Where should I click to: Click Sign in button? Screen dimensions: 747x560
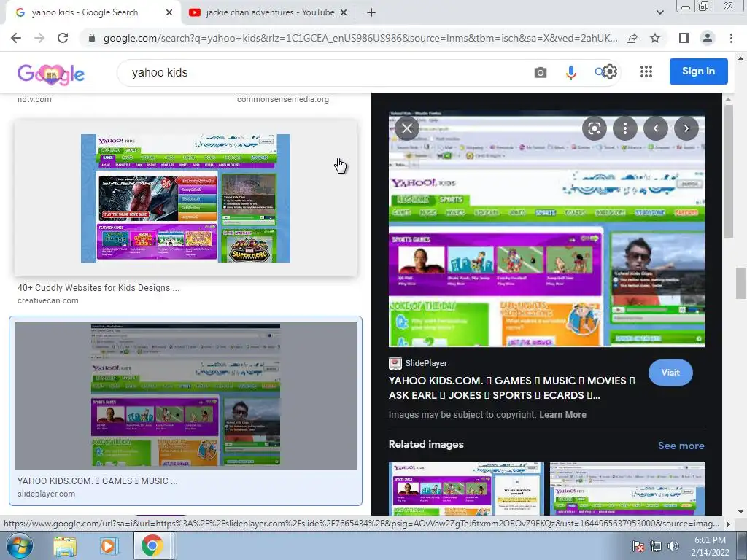[x=698, y=71]
